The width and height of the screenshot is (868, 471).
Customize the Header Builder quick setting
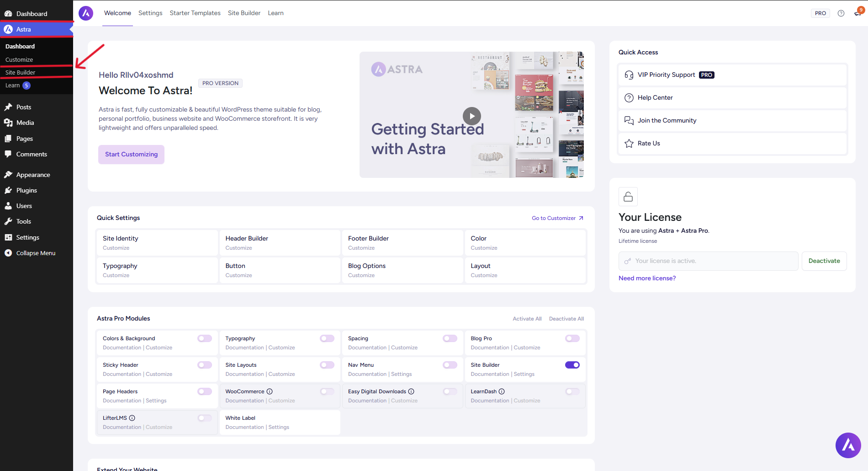[x=238, y=248]
